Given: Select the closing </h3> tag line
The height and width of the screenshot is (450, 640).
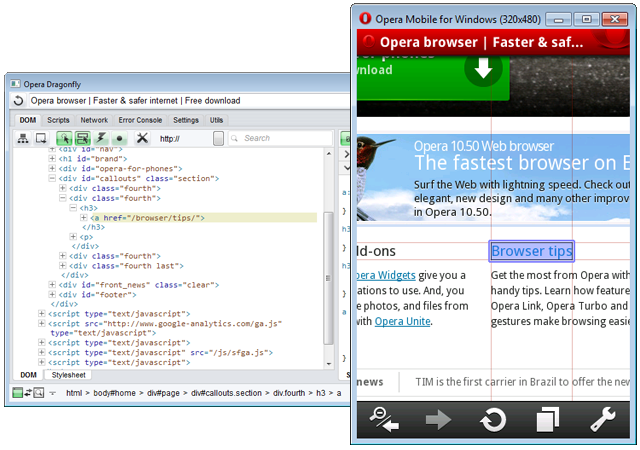Looking at the screenshot, I should [x=93, y=227].
